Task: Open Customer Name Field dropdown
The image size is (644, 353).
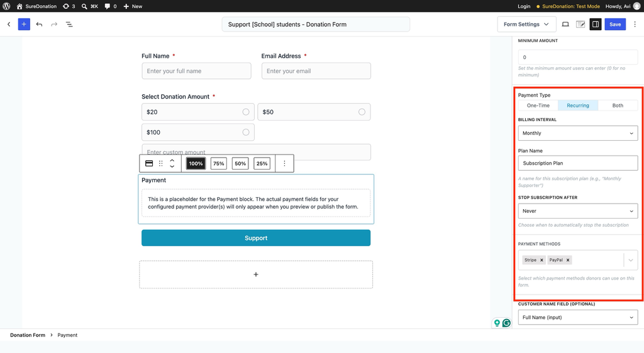Action: [578, 317]
